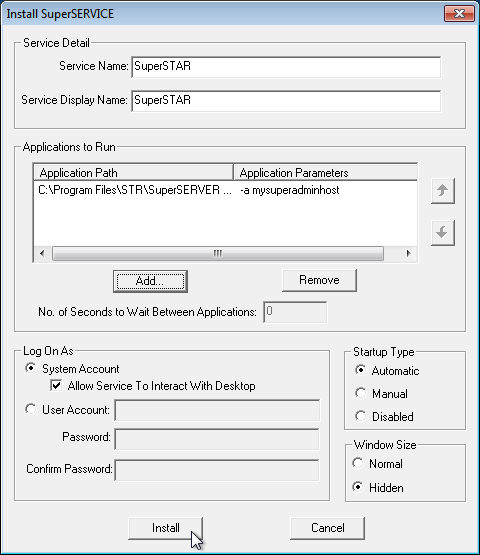Select User Account radio button
This screenshot has height=555, width=480.
point(31,409)
